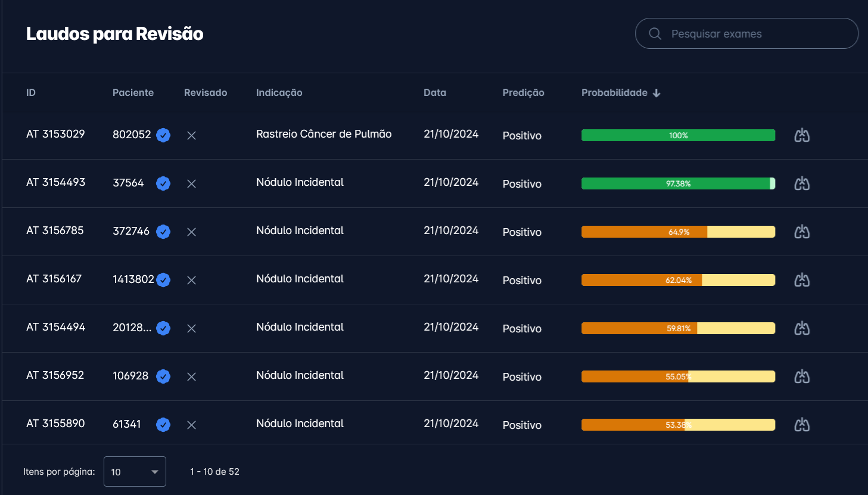
Task: Open lung viewer for exam AT 3156167
Action: (x=802, y=280)
